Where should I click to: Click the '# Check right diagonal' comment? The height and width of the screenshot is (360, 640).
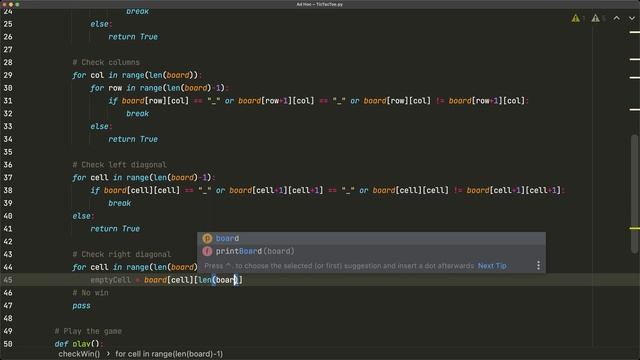122,254
